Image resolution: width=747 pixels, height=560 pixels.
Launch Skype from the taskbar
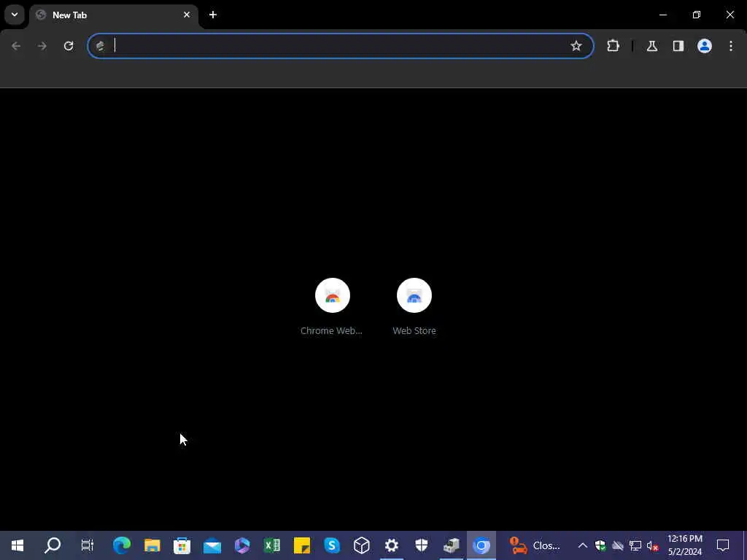coord(332,545)
